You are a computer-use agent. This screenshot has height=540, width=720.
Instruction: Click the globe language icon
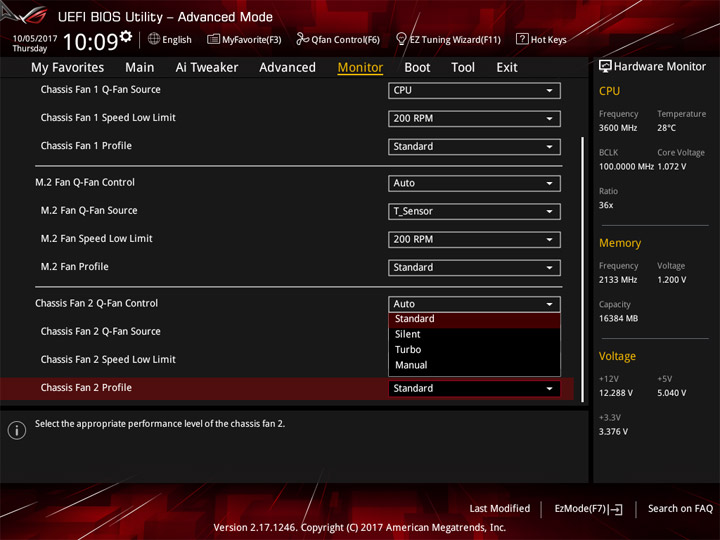(x=154, y=39)
